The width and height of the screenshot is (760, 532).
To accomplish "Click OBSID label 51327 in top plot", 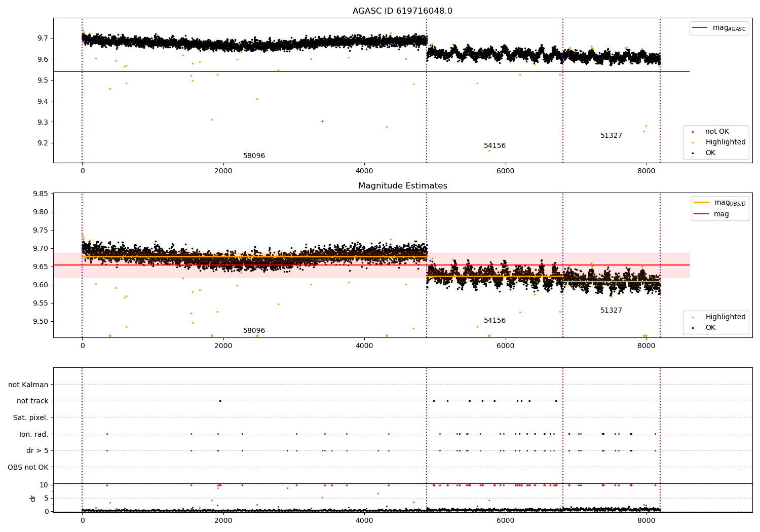I will (611, 136).
